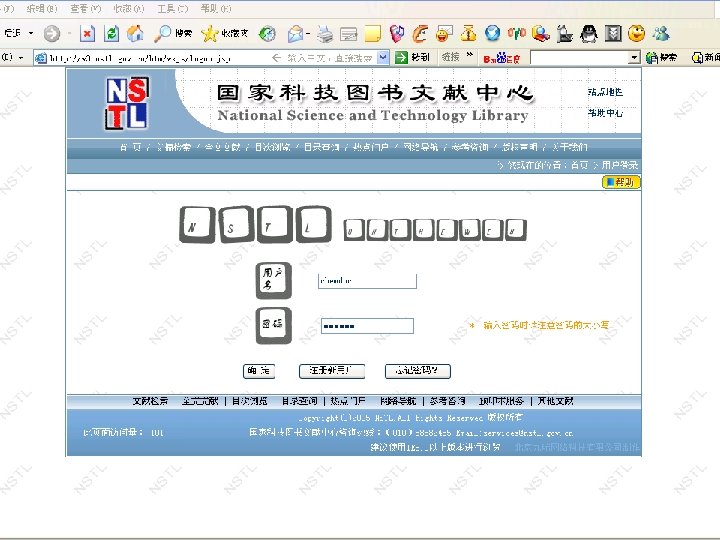Image resolution: width=720 pixels, height=540 pixels.
Task: Open the Favorites (收藏) menu
Action: click(x=129, y=9)
